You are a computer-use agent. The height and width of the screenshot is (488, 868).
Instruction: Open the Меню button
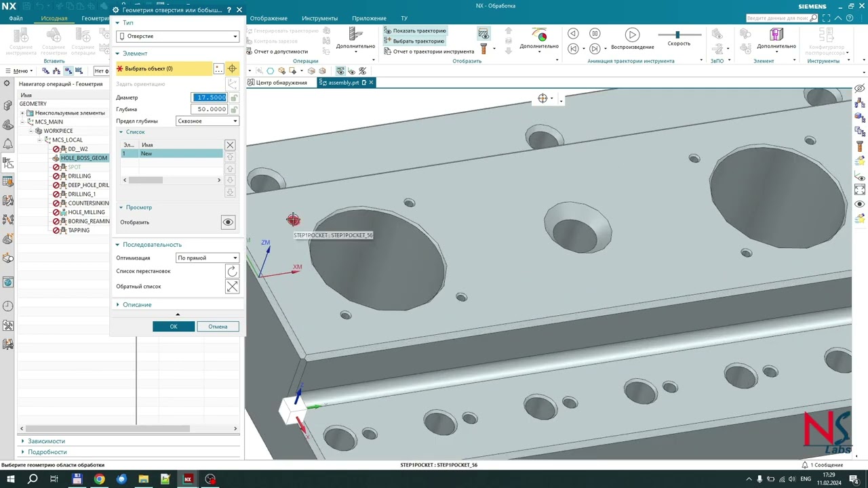point(19,70)
